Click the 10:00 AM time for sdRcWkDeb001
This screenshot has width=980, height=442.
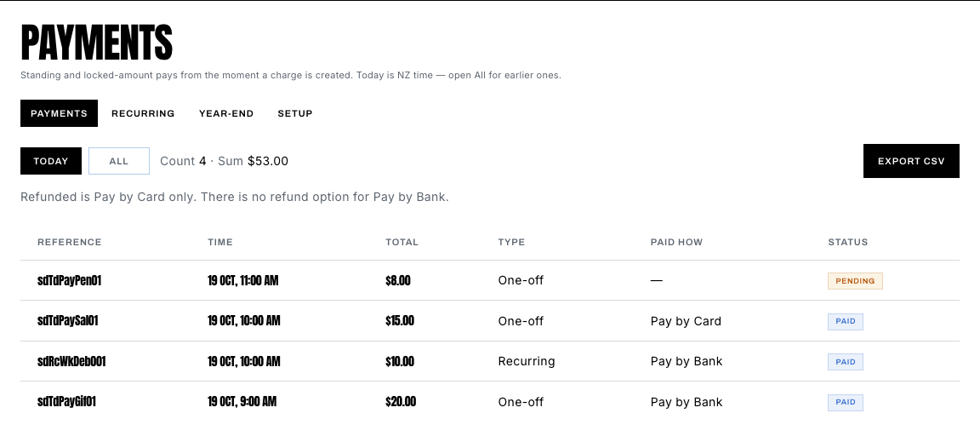point(244,361)
